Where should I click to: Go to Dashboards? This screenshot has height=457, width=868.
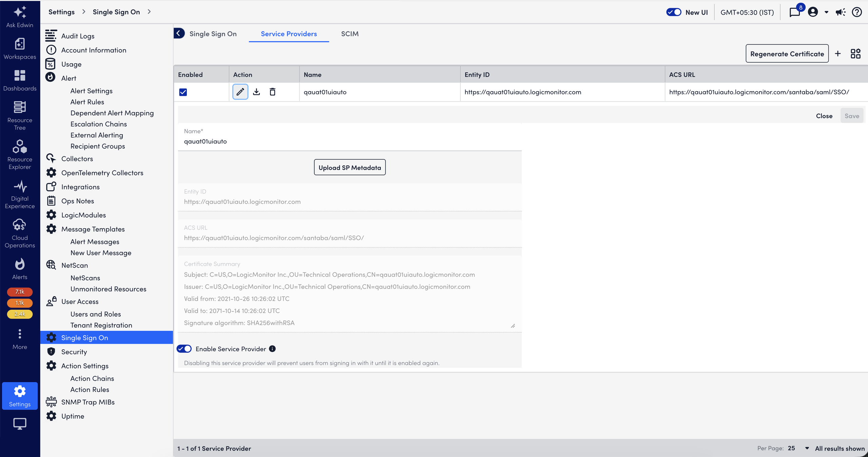tap(20, 81)
